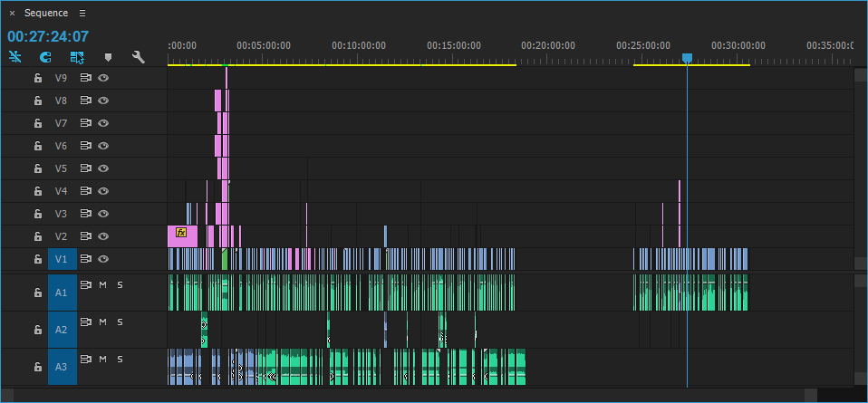
Task: Toggle lock on track A2
Action: tap(38, 330)
